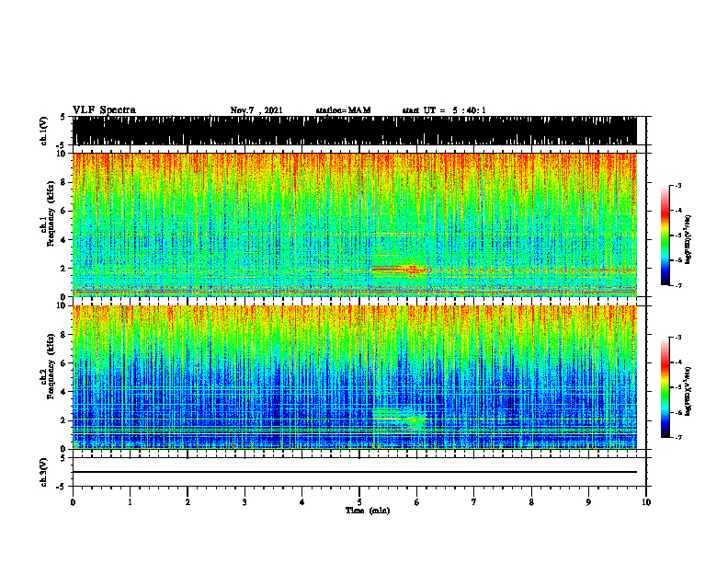This screenshot has width=728, height=563.
Task: Click the "6" tick on the time axis
Action: [417, 502]
